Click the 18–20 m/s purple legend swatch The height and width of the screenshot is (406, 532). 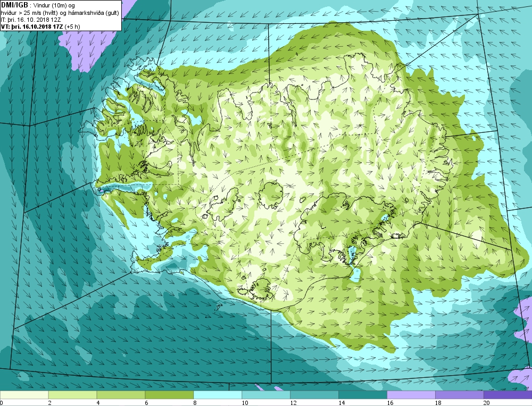pyautogui.click(x=460, y=395)
